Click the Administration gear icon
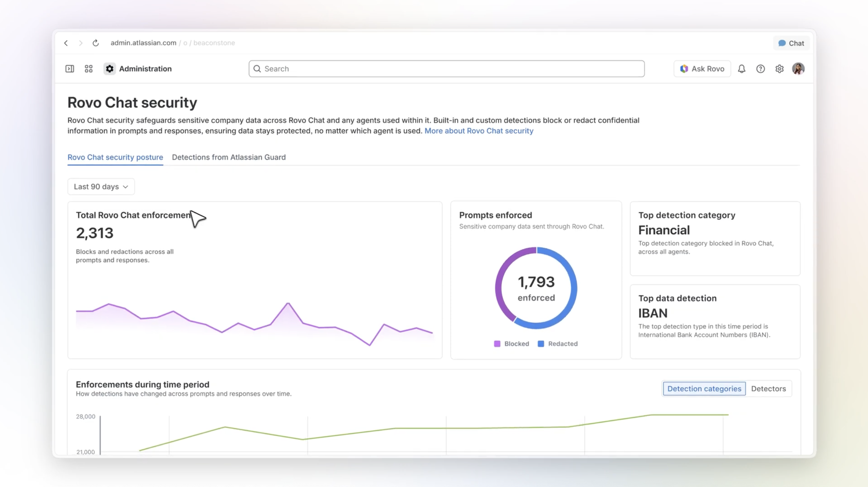This screenshot has height=487, width=868. 110,69
